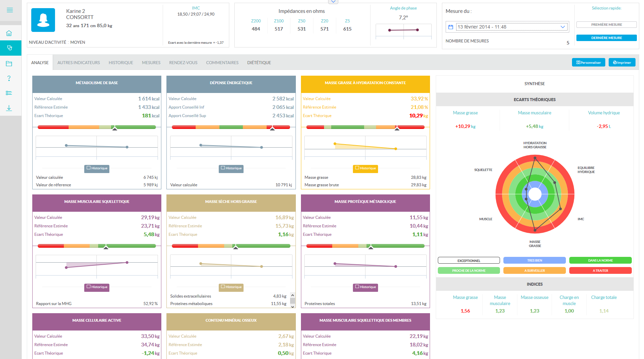This screenshot has height=359, width=644.
Task: Toggle Historique checkbox in Métabolisme de base
Action: pos(89,168)
